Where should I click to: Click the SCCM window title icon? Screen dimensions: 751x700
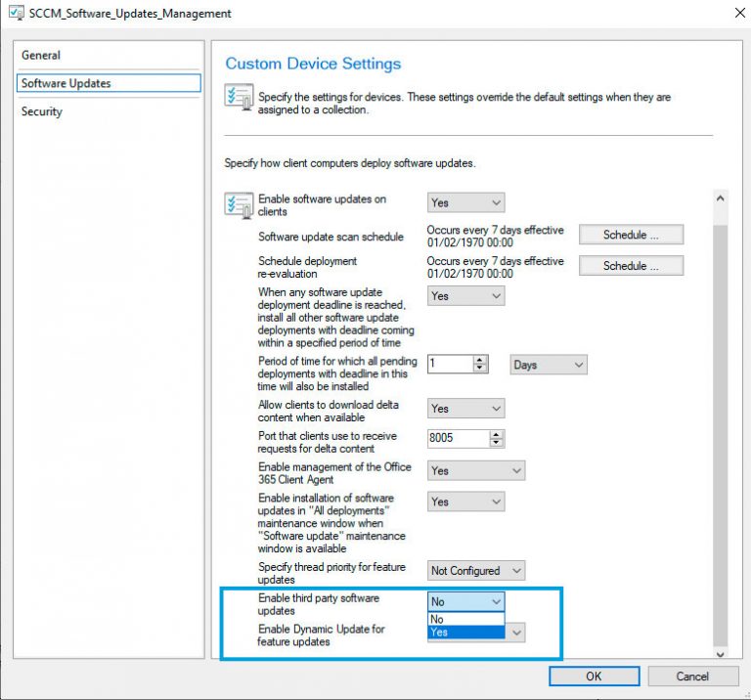coord(17,13)
